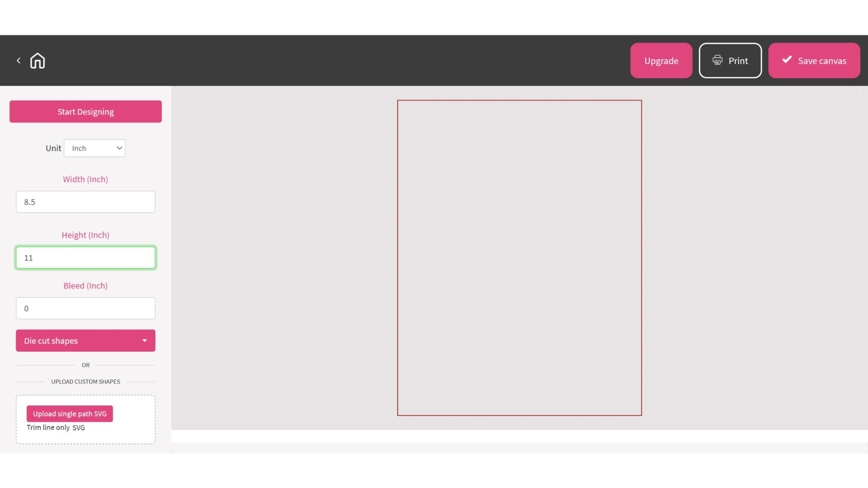Click the Upgrade button in the navbar
868x488 pixels.
661,60
